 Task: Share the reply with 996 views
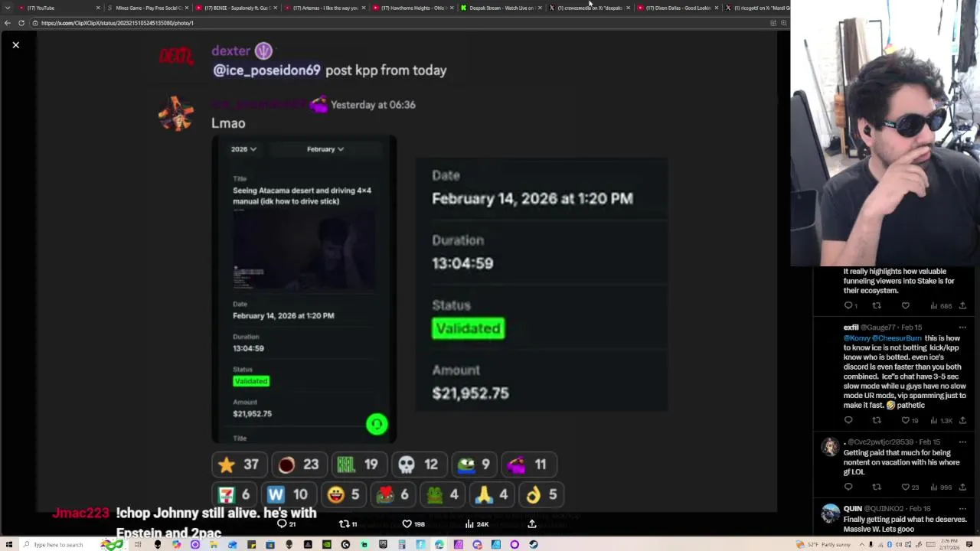point(962,487)
